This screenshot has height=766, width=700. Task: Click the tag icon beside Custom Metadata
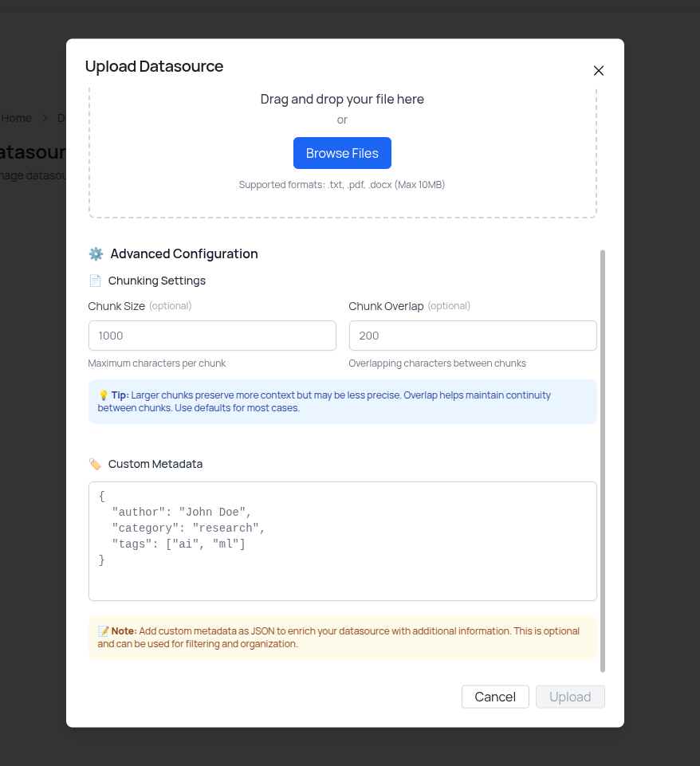point(95,464)
